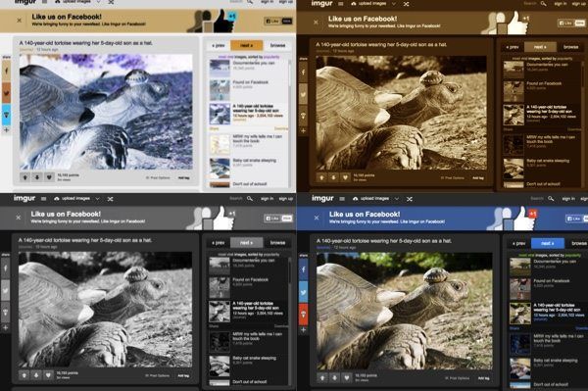Click search magnifier in grayscale panel header
This screenshot has height=391, width=588.
(x=250, y=198)
